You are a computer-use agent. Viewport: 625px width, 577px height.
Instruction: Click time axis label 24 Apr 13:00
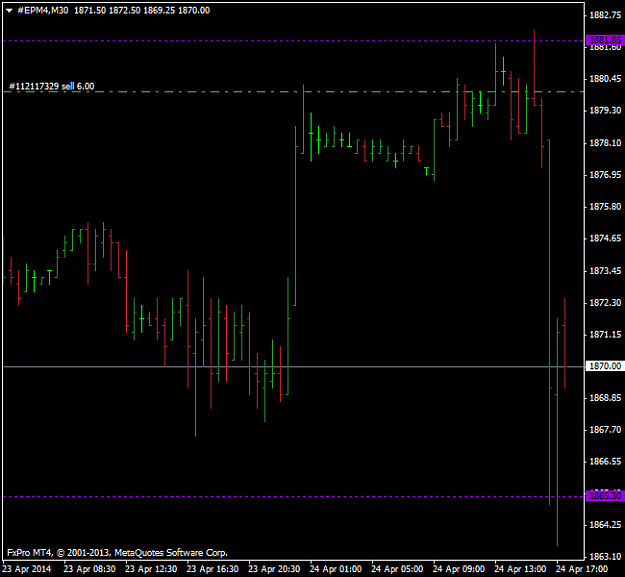520,569
